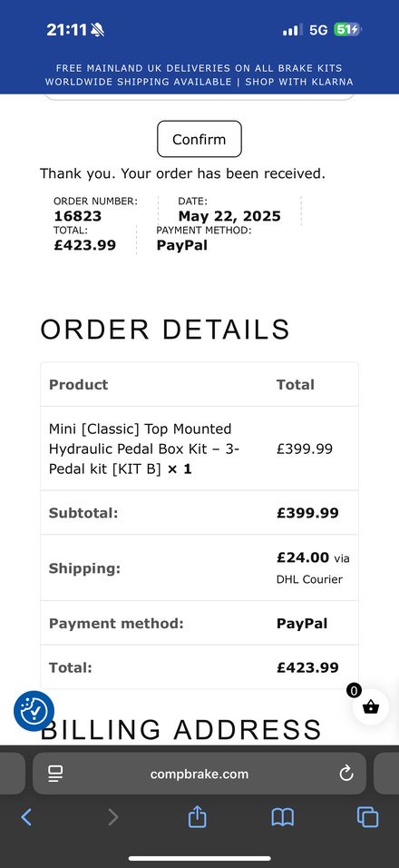Tap the free UK deliveries banner
The height and width of the screenshot is (868, 399).
(x=199, y=68)
